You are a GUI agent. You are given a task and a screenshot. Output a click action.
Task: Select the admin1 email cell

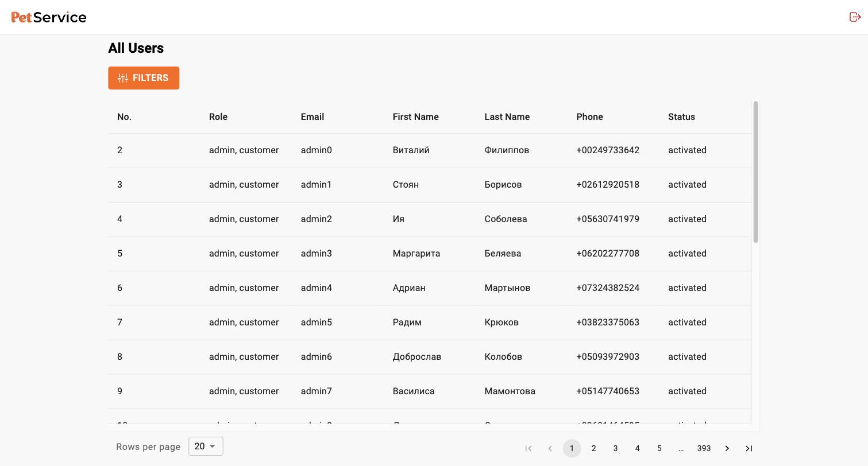point(317,184)
